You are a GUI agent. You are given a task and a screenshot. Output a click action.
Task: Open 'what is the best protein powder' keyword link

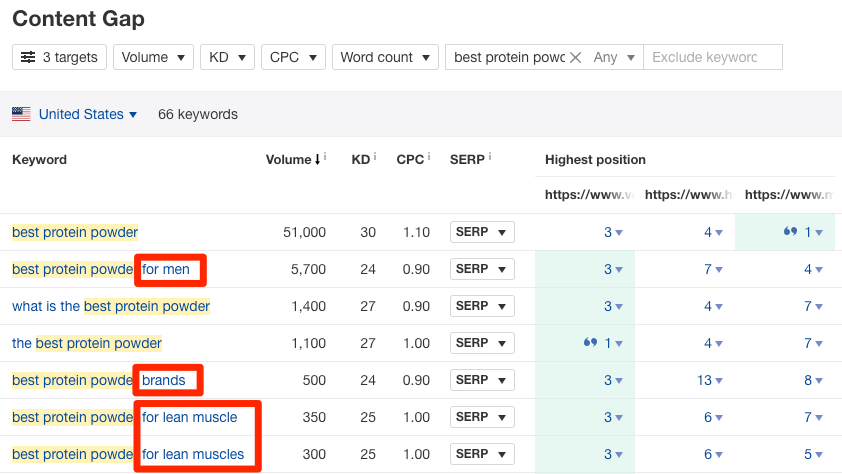click(x=110, y=306)
